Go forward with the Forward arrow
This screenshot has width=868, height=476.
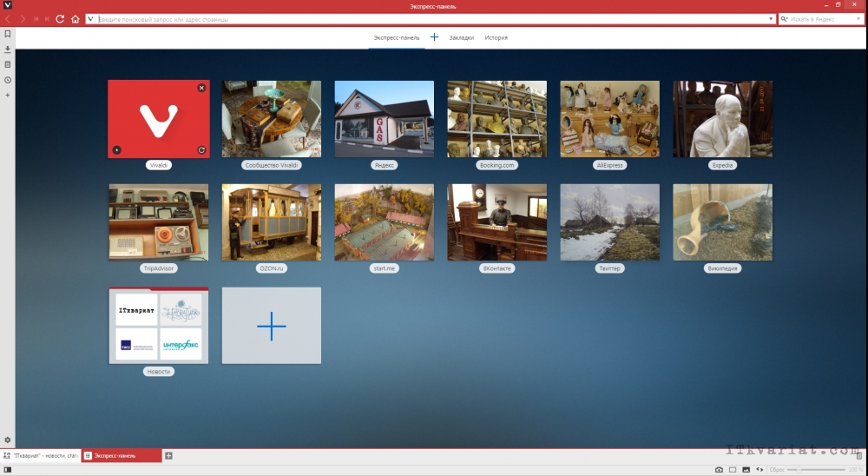(23, 19)
